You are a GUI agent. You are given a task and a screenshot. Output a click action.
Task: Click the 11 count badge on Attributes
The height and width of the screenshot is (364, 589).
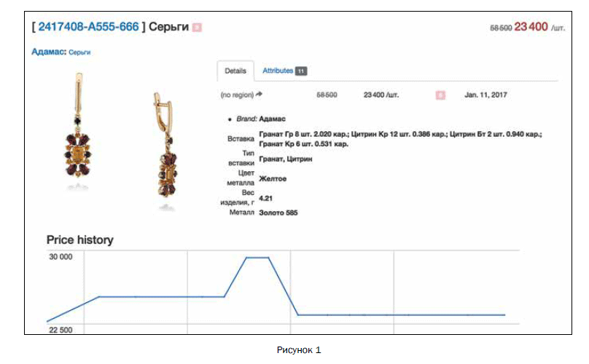point(301,71)
